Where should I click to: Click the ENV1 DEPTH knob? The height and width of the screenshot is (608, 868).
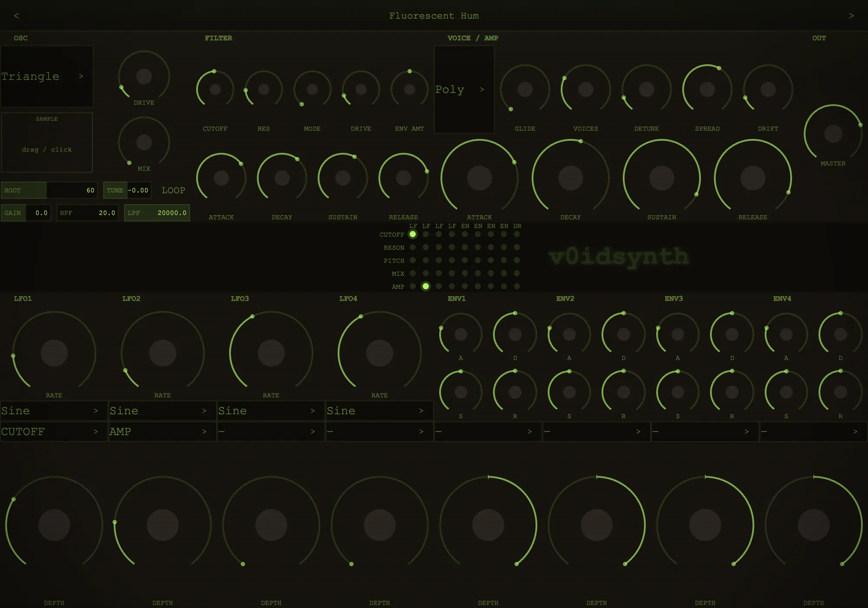pyautogui.click(x=488, y=525)
